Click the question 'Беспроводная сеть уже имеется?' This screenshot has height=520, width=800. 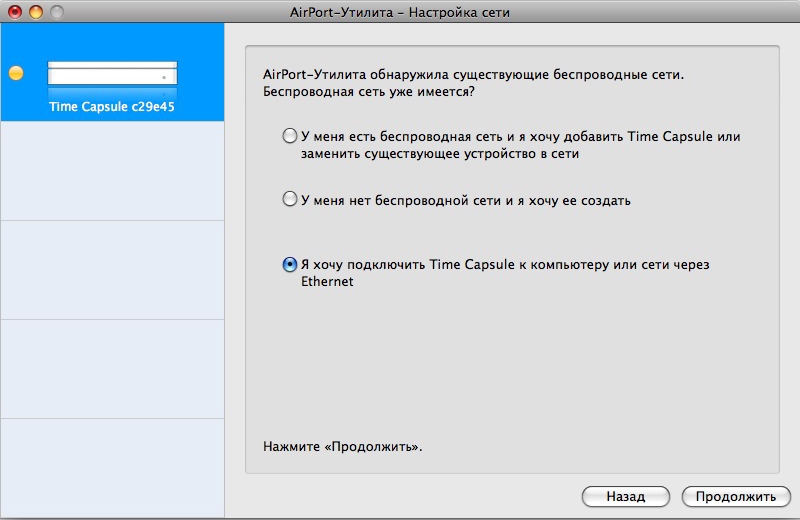pyautogui.click(x=368, y=92)
